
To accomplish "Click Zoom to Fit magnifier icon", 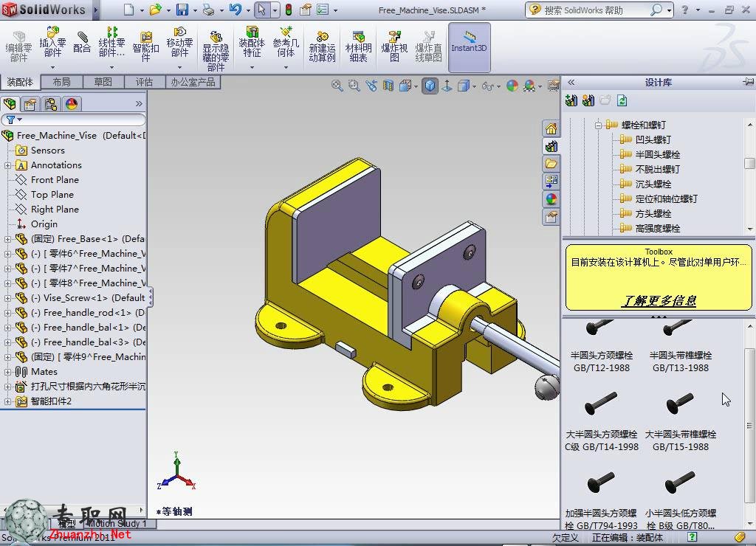I will tap(337, 86).
